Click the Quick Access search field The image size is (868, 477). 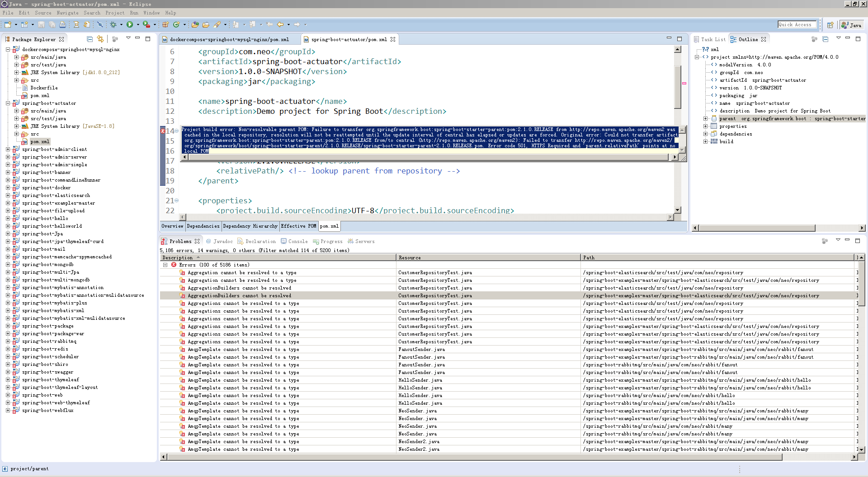(x=796, y=25)
